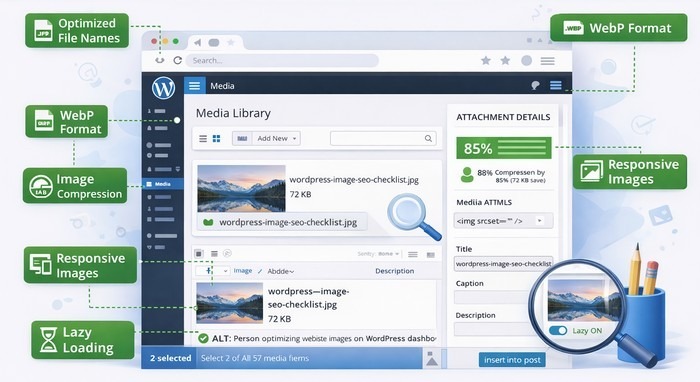Reload the page with the refresh icon
The image size is (700, 382).
coord(177,60)
